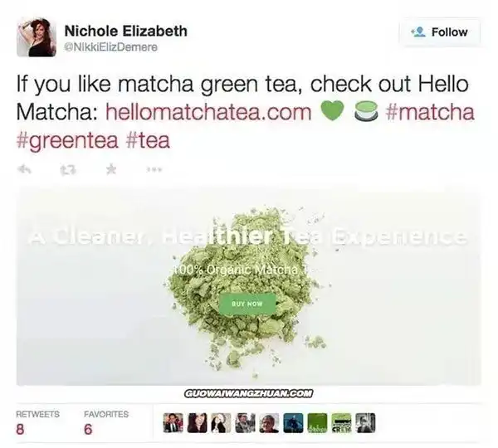View the favorites count of 6
Image resolution: width=498 pixels, height=448 pixels.
[88, 429]
